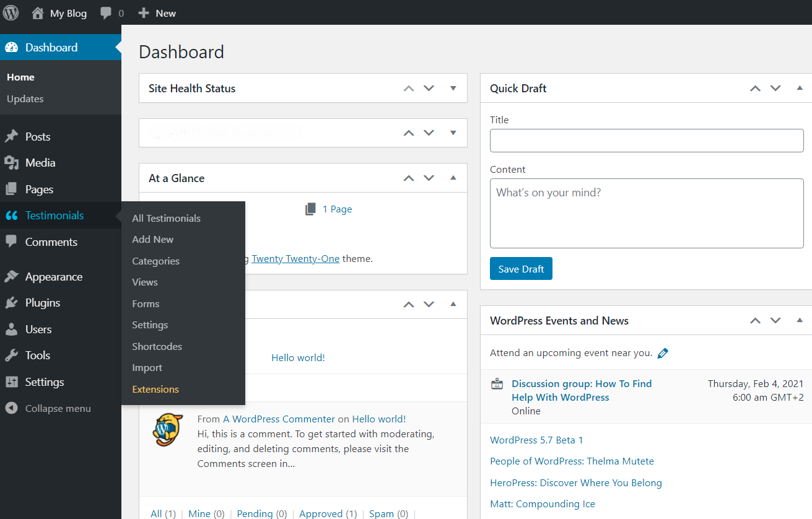Open the Discussion group event link
Image resolution: width=812 pixels, height=519 pixels.
pos(582,391)
